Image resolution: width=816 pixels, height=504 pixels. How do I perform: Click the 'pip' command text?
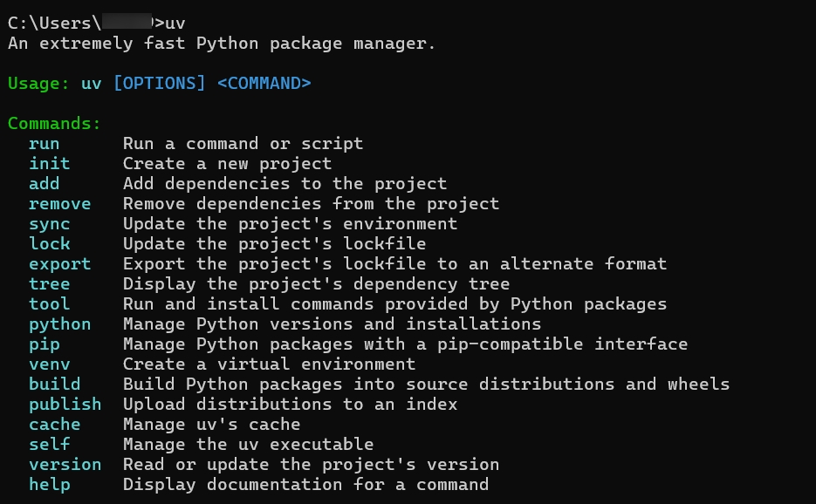[45, 344]
